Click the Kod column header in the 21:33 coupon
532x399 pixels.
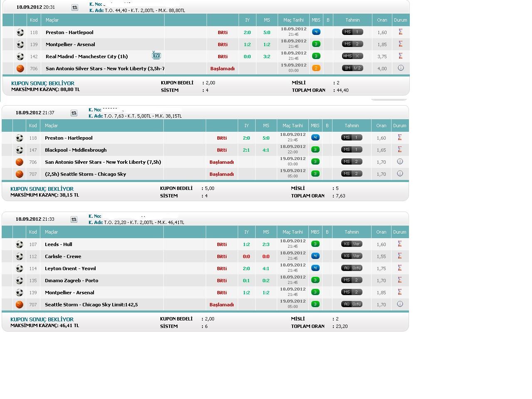33,232
